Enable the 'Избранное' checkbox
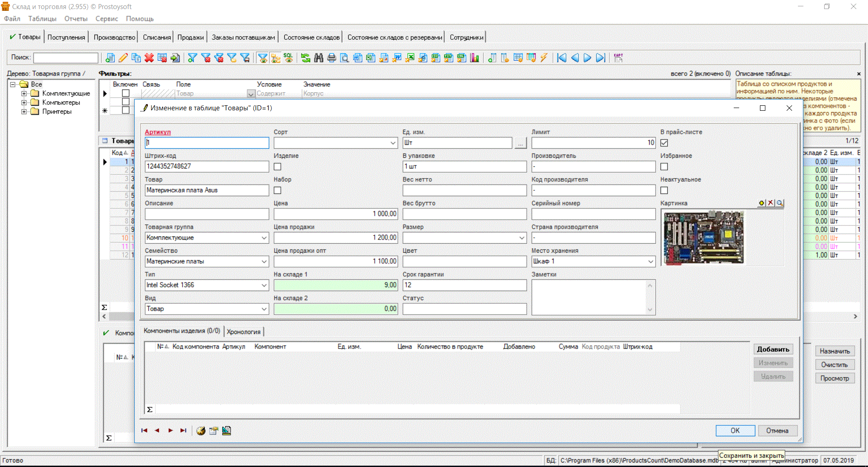The height and width of the screenshot is (467, 868). point(664,167)
